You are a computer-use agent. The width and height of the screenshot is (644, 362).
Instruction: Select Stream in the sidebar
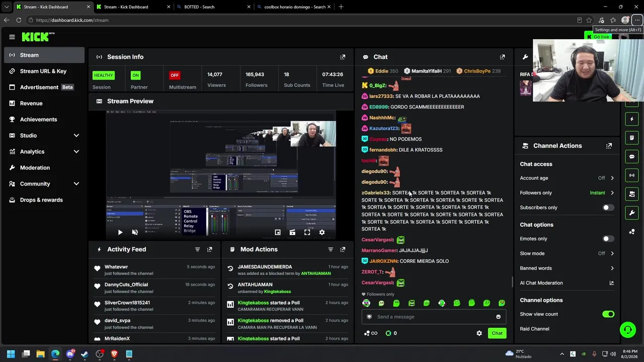(44, 55)
